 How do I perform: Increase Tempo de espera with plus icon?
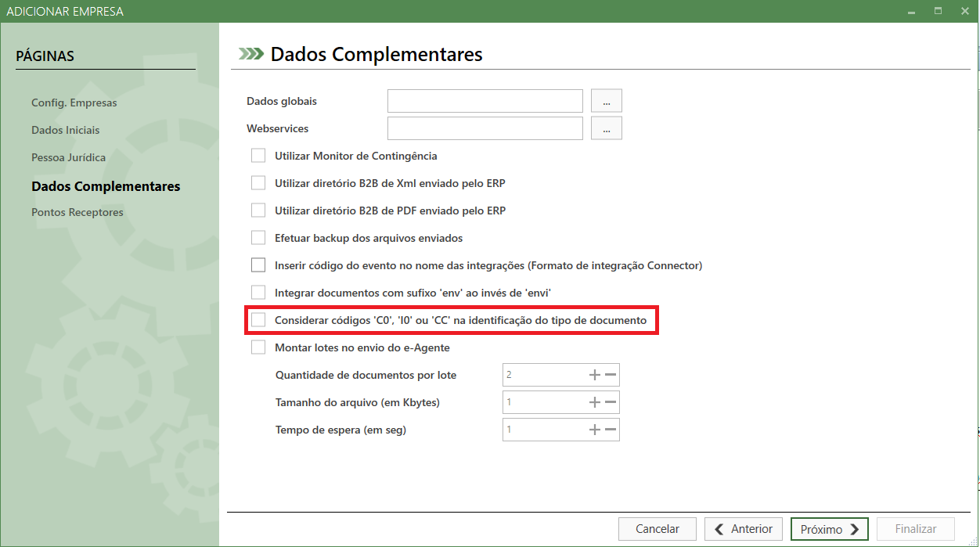click(x=594, y=430)
